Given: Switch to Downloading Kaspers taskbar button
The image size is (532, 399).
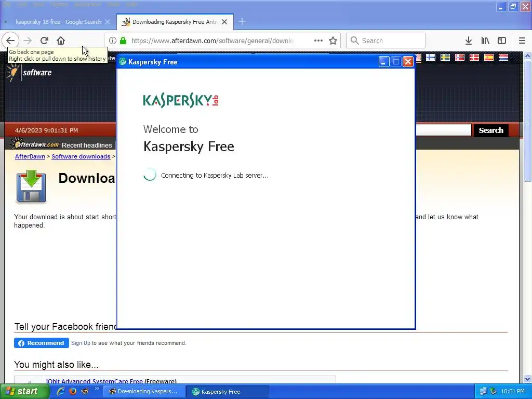Looking at the screenshot, I should pos(144,392).
